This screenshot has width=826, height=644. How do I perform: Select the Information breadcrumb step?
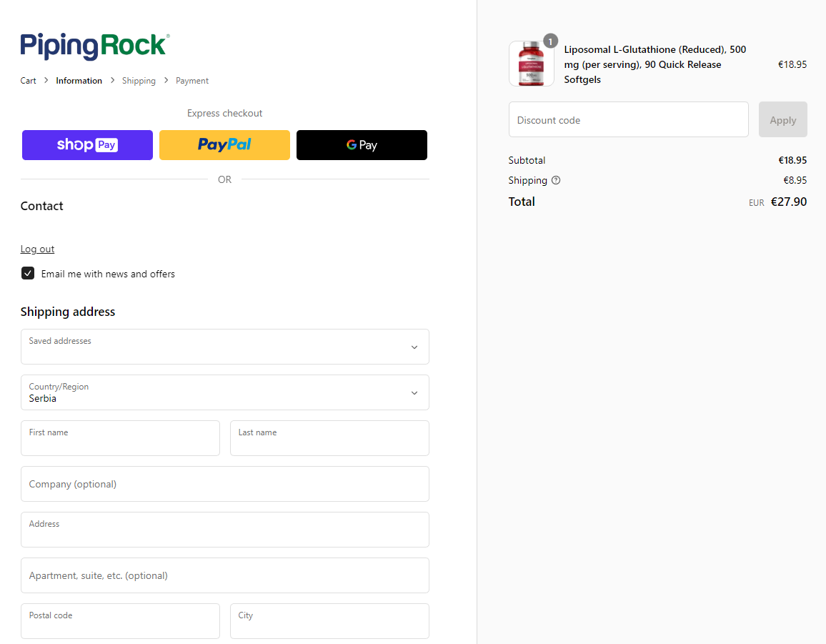79,81
